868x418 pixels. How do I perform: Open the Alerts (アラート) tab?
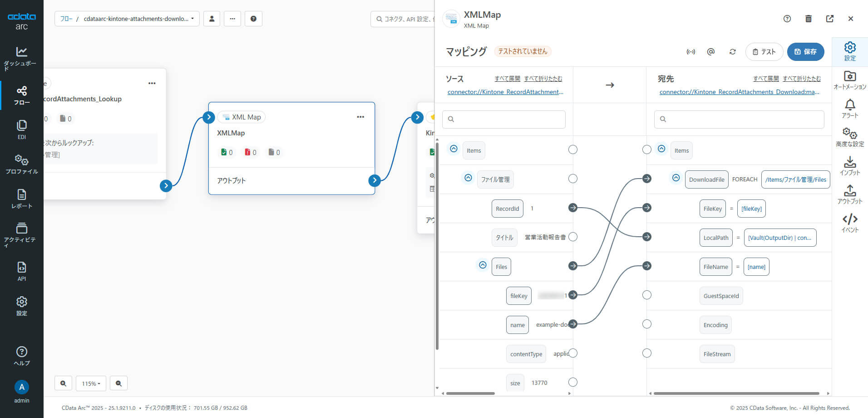[850, 109]
